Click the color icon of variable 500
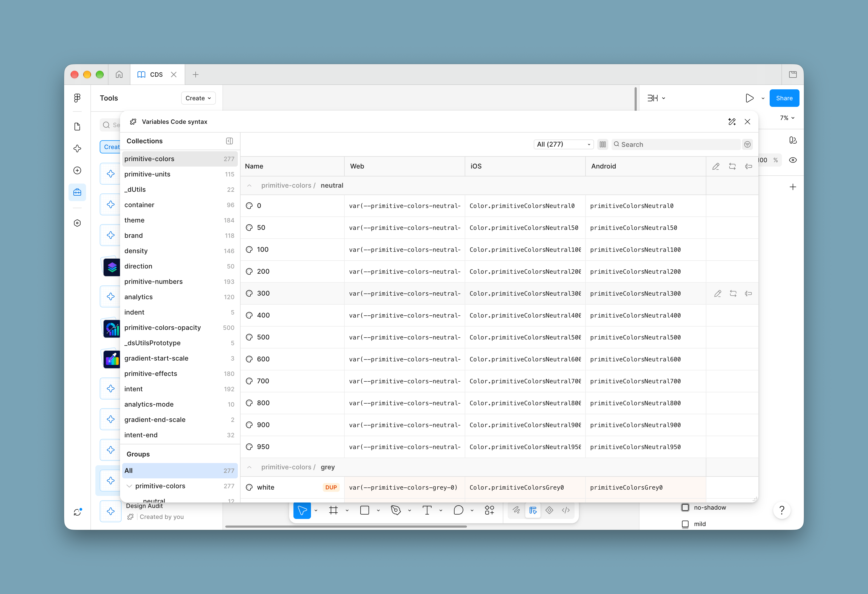 click(249, 337)
